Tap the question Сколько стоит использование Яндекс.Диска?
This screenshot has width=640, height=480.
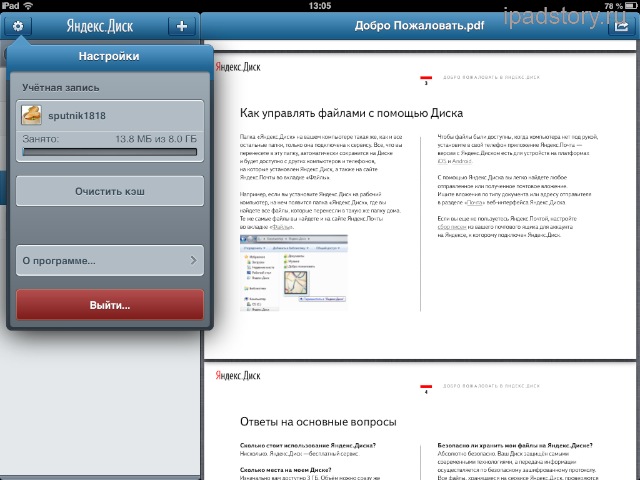click(308, 445)
